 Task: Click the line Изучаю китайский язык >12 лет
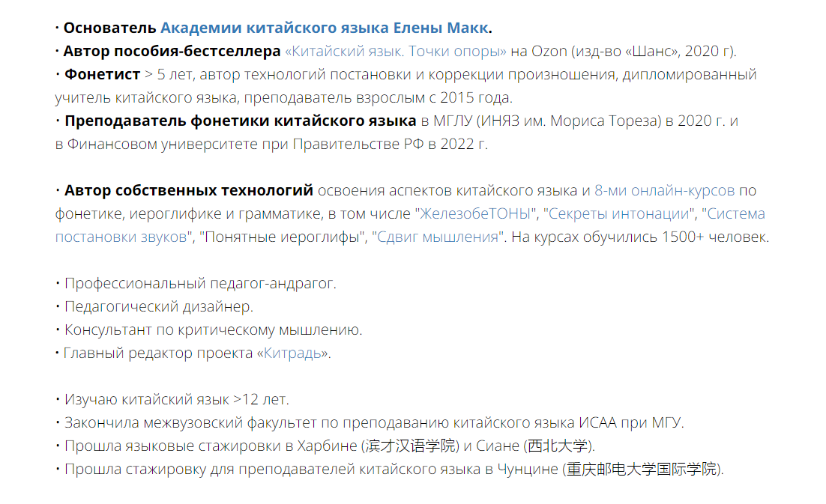176,400
